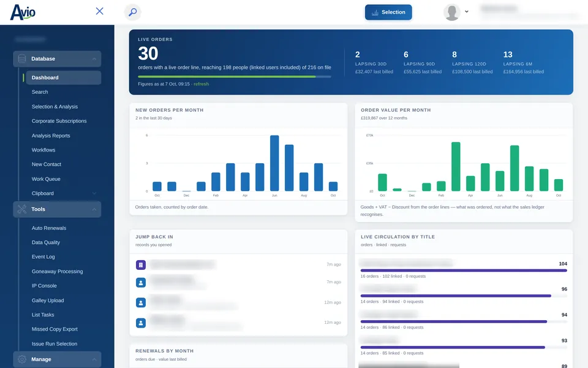
Task: Open IP Console
Action: (44, 286)
